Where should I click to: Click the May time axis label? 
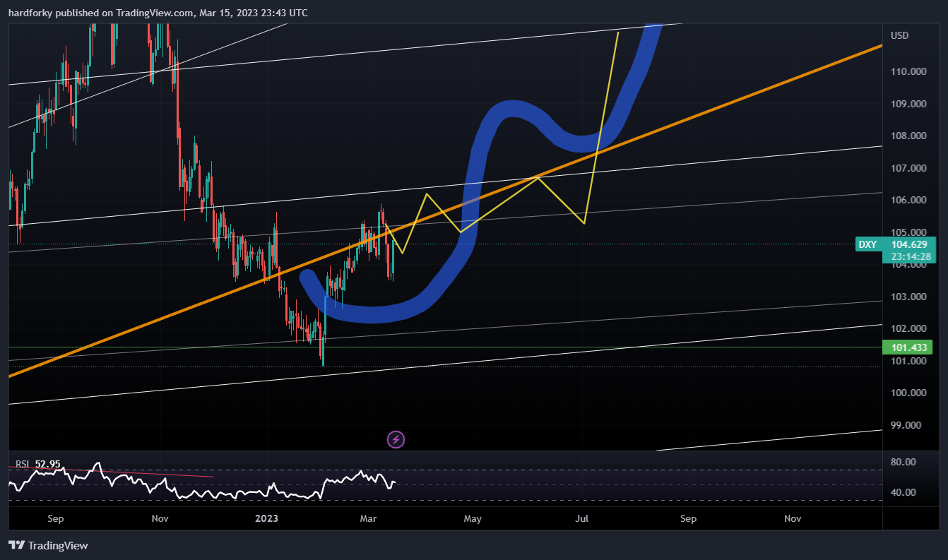tap(473, 518)
